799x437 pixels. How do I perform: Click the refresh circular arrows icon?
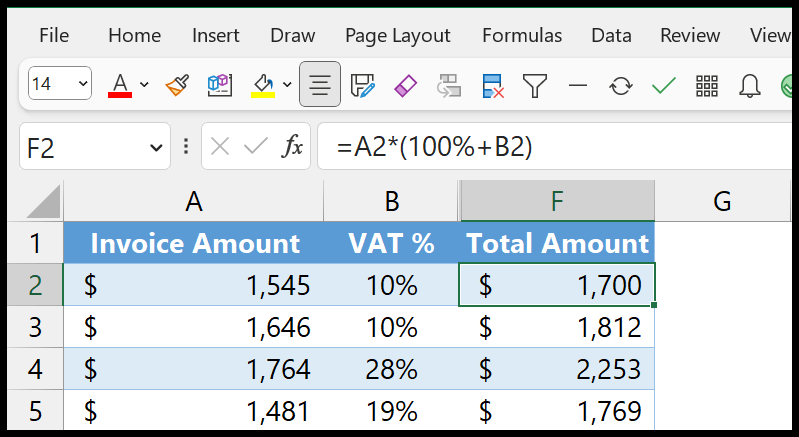[x=621, y=85]
